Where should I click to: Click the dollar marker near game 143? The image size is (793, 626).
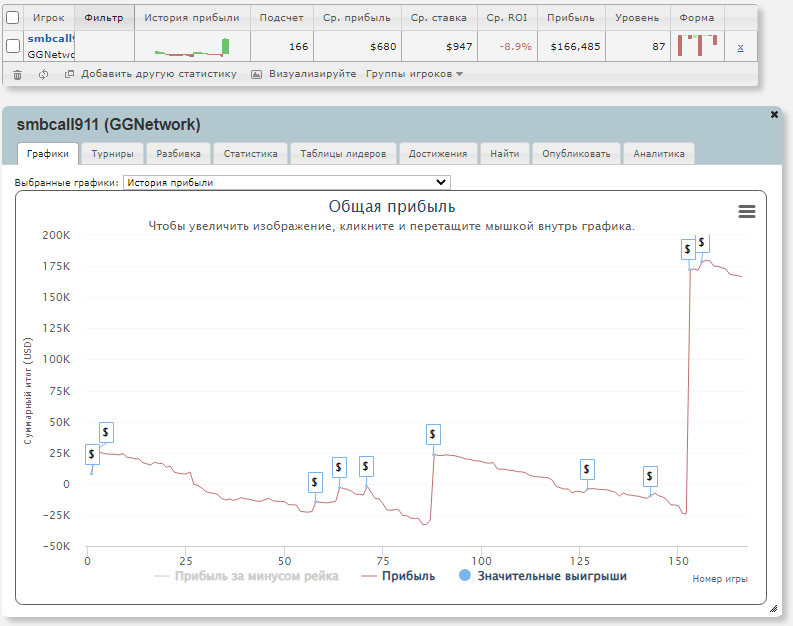coord(650,476)
